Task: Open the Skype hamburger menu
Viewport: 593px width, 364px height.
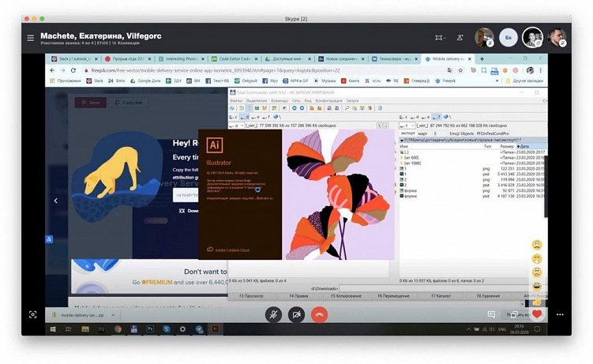Action: (x=31, y=38)
